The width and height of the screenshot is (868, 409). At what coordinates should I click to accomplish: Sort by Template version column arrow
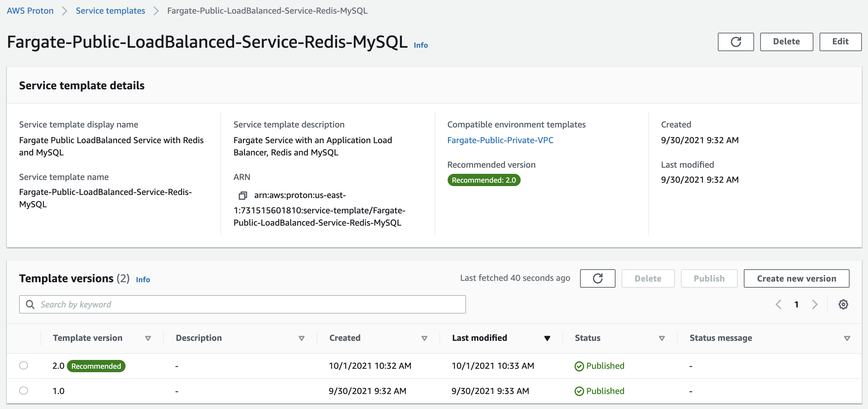[x=148, y=338]
